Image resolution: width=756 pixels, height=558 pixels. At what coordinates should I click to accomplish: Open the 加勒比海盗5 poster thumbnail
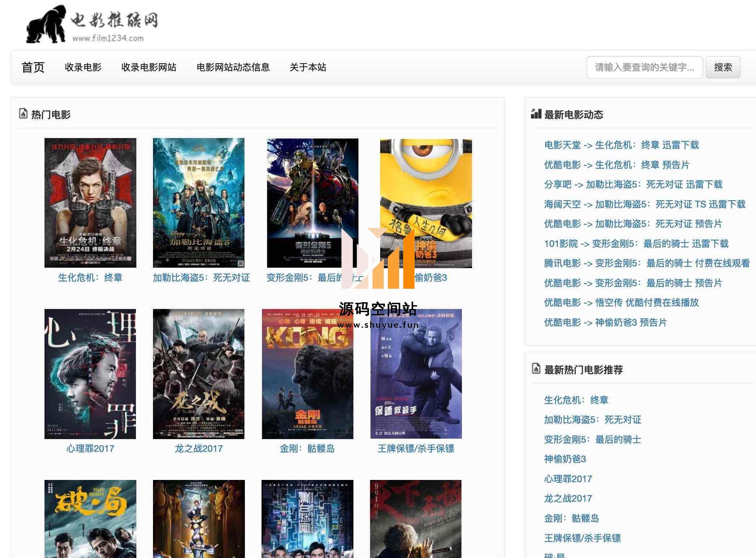click(x=199, y=203)
